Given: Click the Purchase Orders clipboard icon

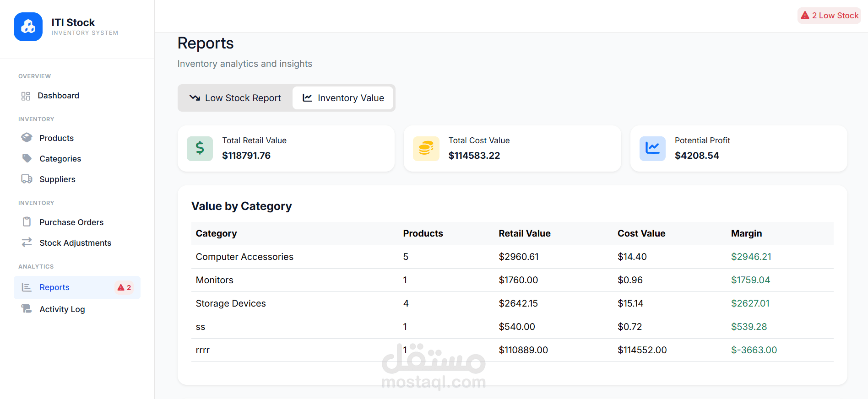Looking at the screenshot, I should point(27,222).
